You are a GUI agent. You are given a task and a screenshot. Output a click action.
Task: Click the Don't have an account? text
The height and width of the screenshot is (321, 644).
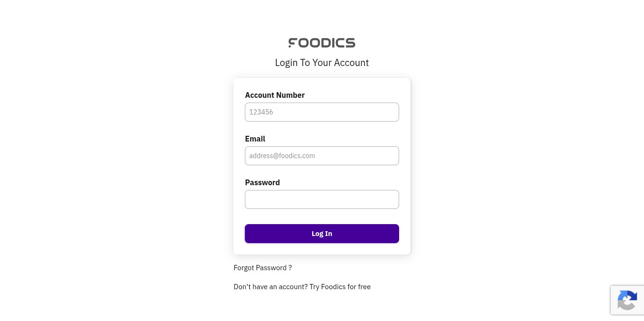(271, 287)
